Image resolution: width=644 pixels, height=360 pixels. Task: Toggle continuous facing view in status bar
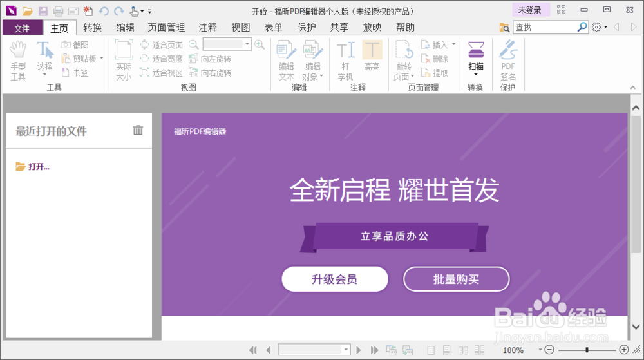click(479, 350)
